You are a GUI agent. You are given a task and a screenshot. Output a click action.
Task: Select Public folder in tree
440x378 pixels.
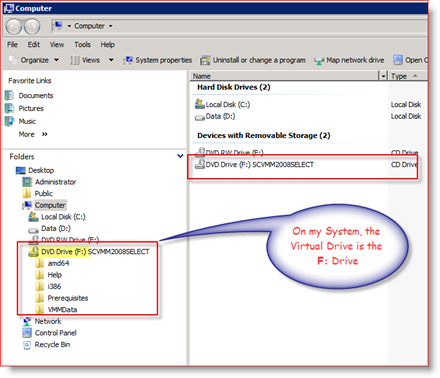coord(44,194)
